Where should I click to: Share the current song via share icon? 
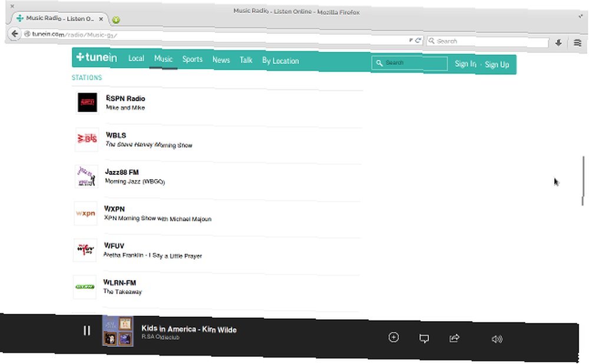coord(455,339)
